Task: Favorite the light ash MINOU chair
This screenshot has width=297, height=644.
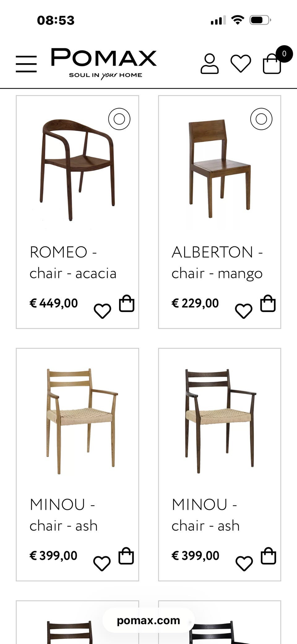Action: click(x=102, y=563)
